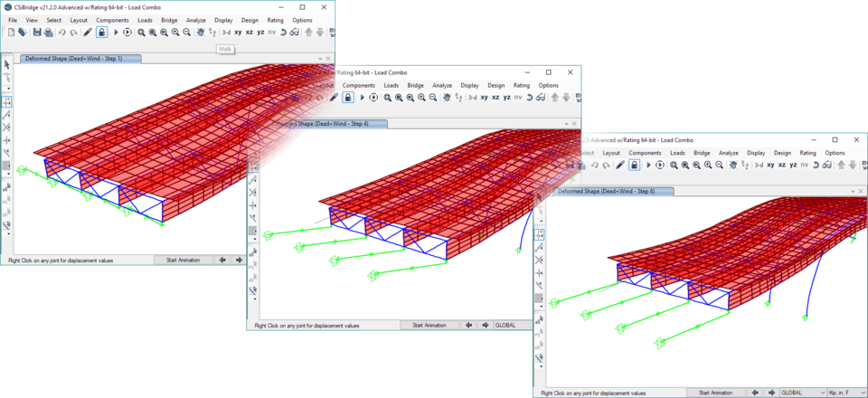Toggle xy plane view in the Step 4 window
This screenshot has width=868, height=398.
coord(484,98)
